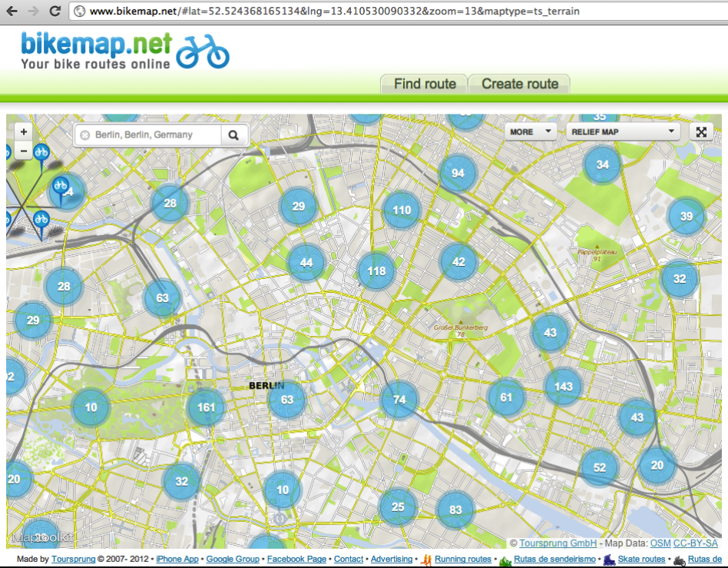Screen dimensions: 728x568
Task: Follow the OSM map data link
Action: (660, 543)
